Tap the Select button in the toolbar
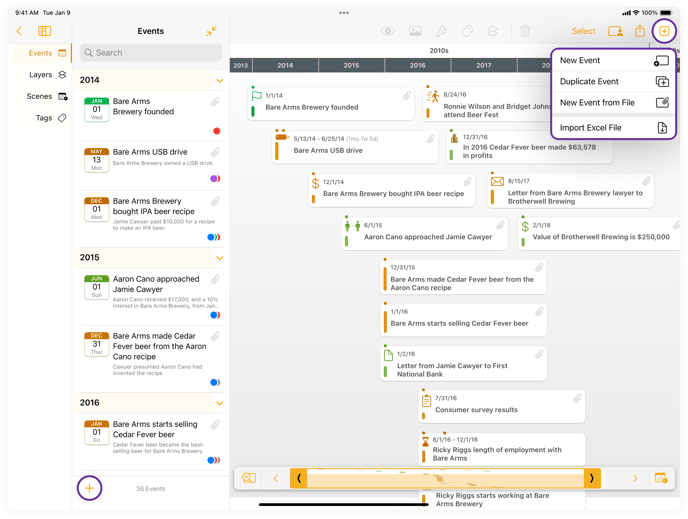The height and width of the screenshot is (519, 688). [x=583, y=31]
